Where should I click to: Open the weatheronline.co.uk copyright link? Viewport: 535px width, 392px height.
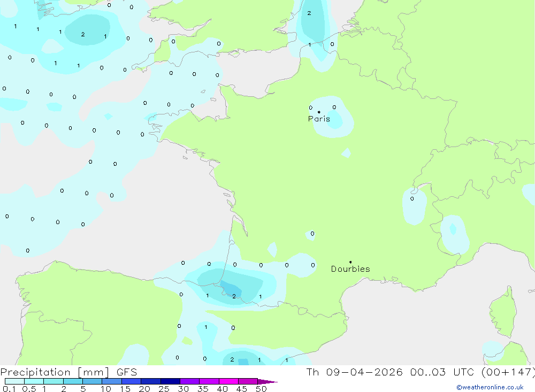tap(490, 387)
